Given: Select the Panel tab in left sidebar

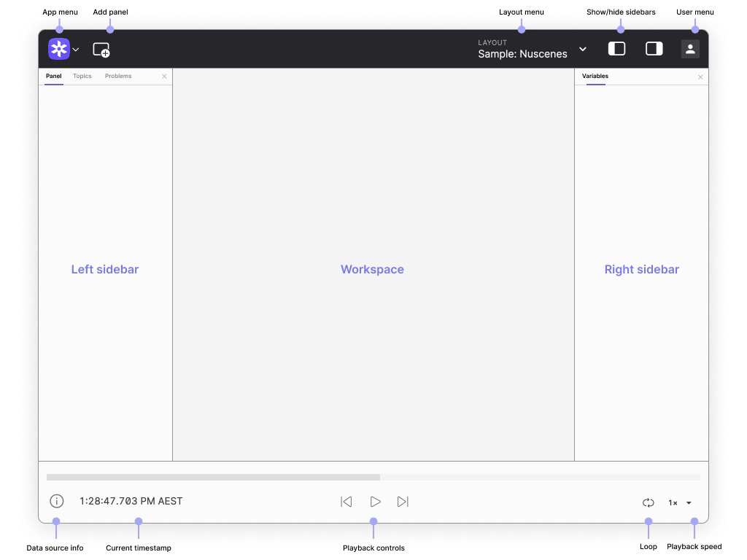Looking at the screenshot, I should click(54, 76).
